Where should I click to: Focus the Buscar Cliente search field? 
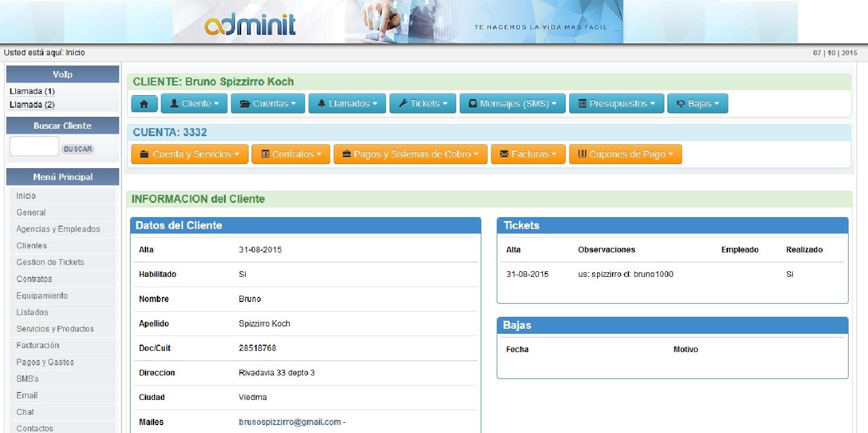pos(34,146)
